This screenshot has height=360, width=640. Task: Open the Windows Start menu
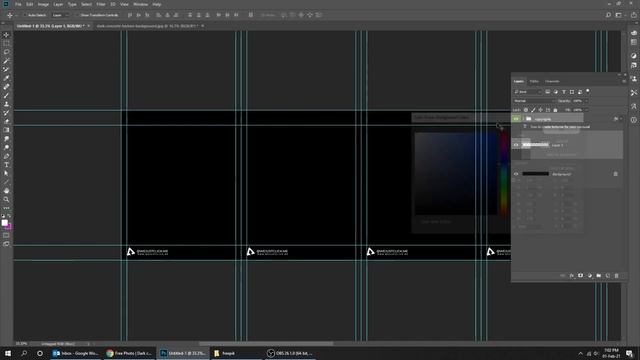(x=8, y=353)
